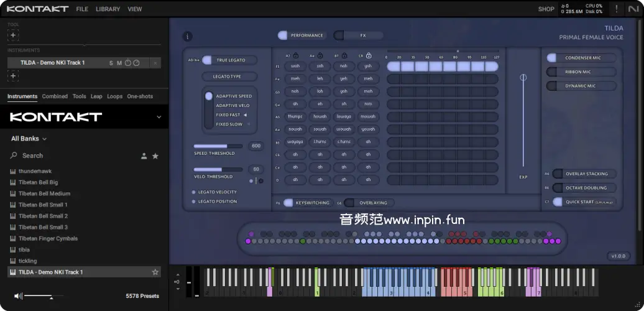
Task: Click the Shop link in the header
Action: tap(546, 9)
